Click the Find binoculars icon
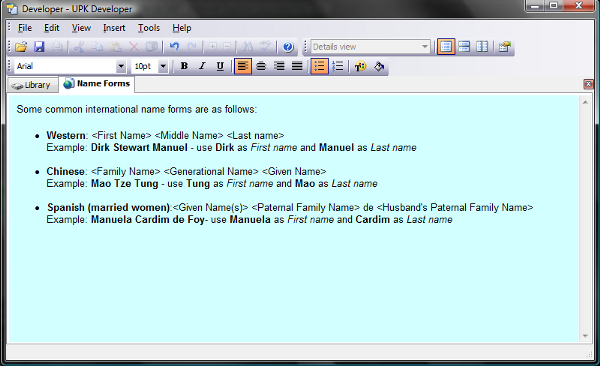The height and width of the screenshot is (366, 600). [x=247, y=47]
